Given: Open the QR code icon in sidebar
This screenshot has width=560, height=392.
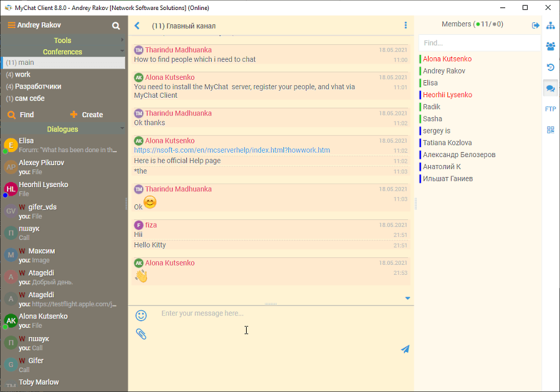Looking at the screenshot, I should (550, 130).
